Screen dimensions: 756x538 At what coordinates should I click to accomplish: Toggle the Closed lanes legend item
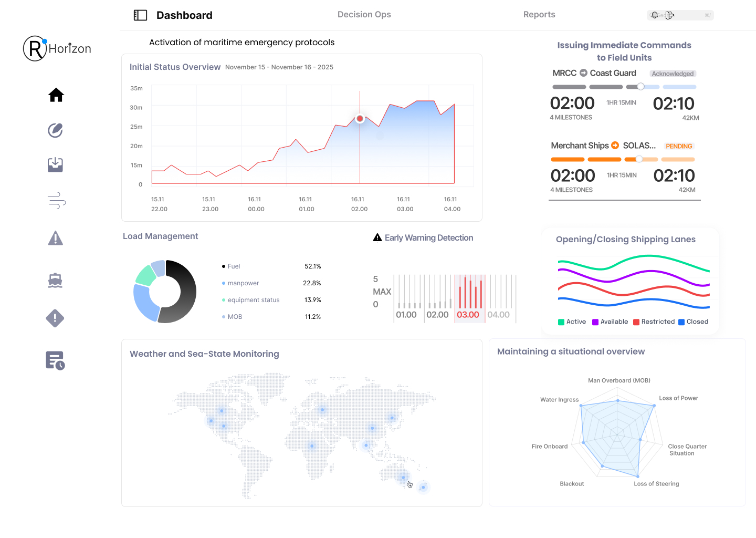pyautogui.click(x=693, y=322)
